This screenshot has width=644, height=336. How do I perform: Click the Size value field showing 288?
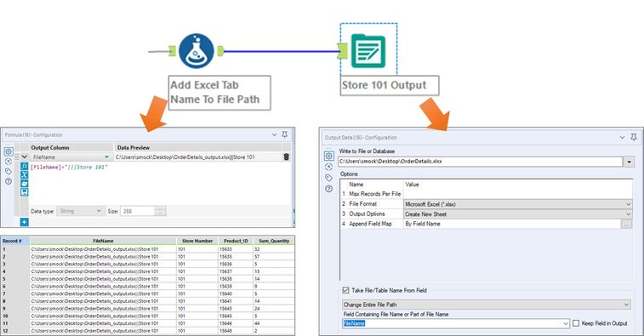(138, 211)
